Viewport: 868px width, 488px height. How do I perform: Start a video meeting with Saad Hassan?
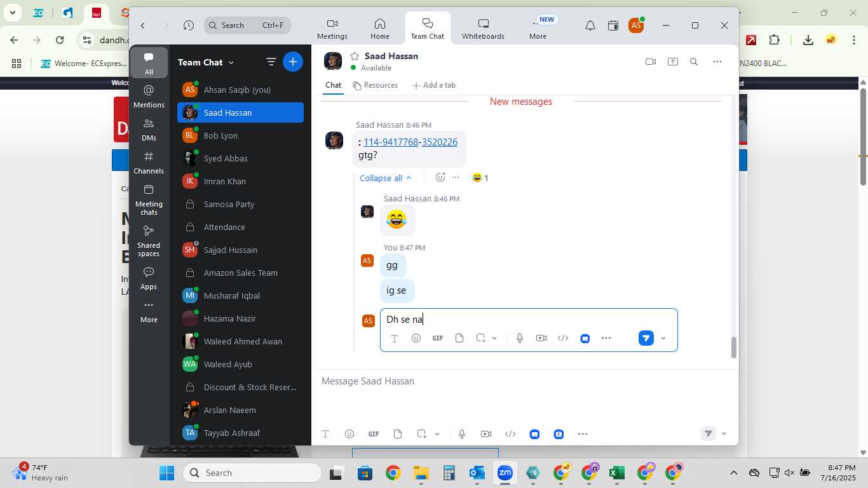pos(650,62)
